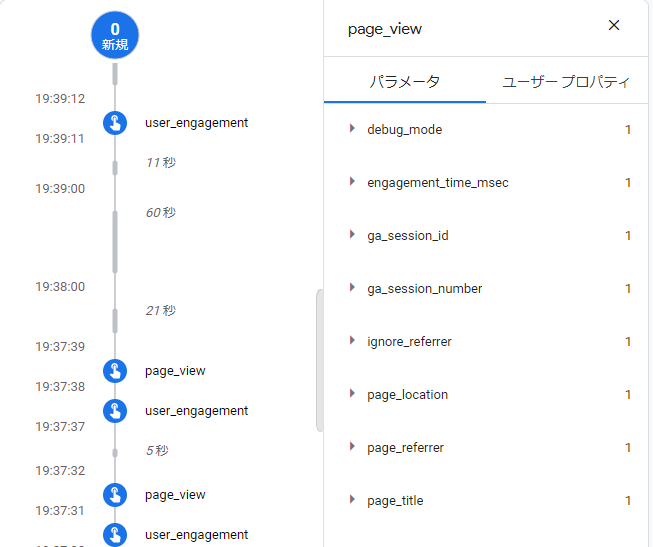
Task: Click the page_view event icon at 19:37:32
Action: pos(115,495)
